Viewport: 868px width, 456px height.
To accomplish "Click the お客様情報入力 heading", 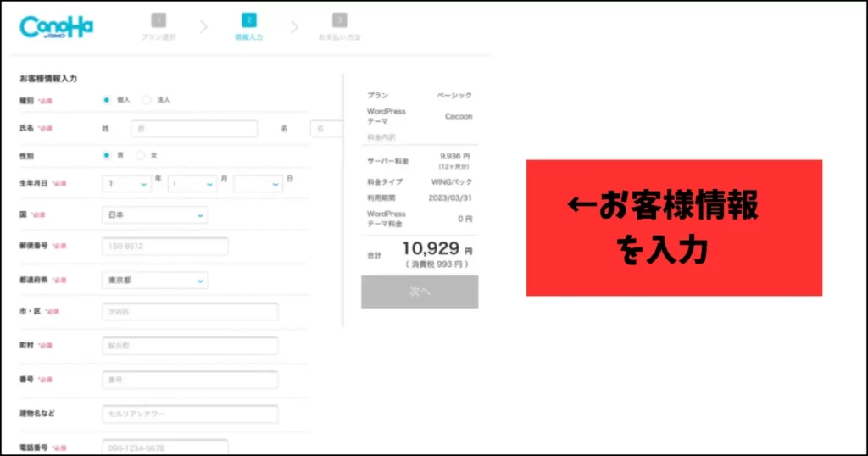I will click(48, 79).
